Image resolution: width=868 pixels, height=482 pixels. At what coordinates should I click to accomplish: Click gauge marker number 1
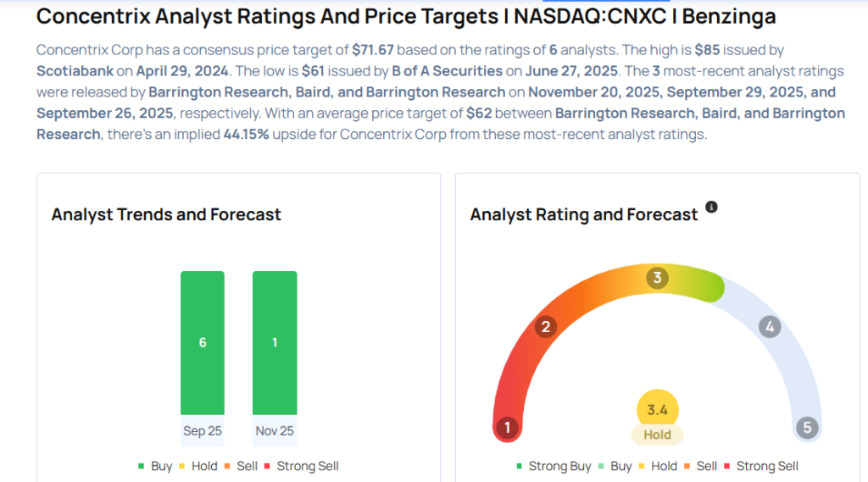pyautogui.click(x=507, y=428)
